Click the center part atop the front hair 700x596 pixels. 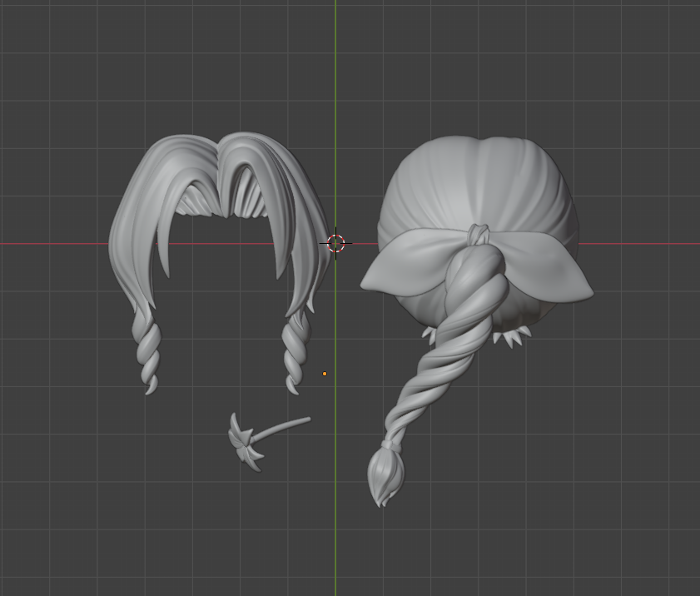tap(220, 154)
